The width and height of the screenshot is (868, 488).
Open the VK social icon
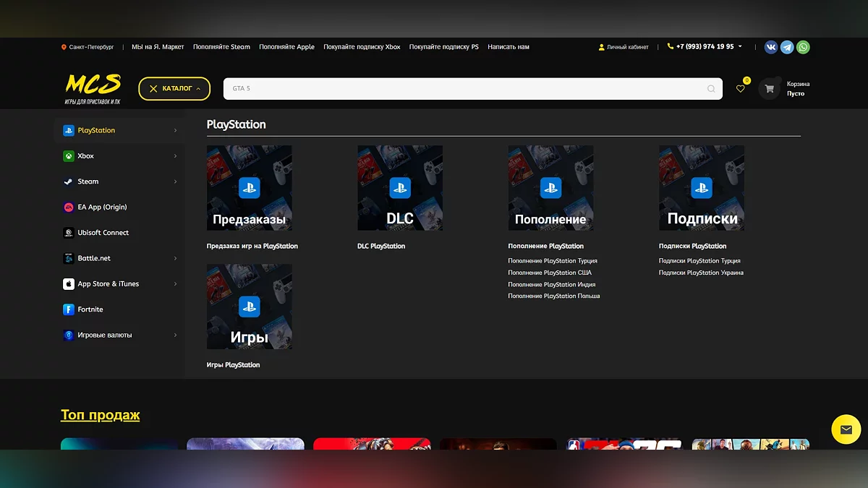pos(771,47)
